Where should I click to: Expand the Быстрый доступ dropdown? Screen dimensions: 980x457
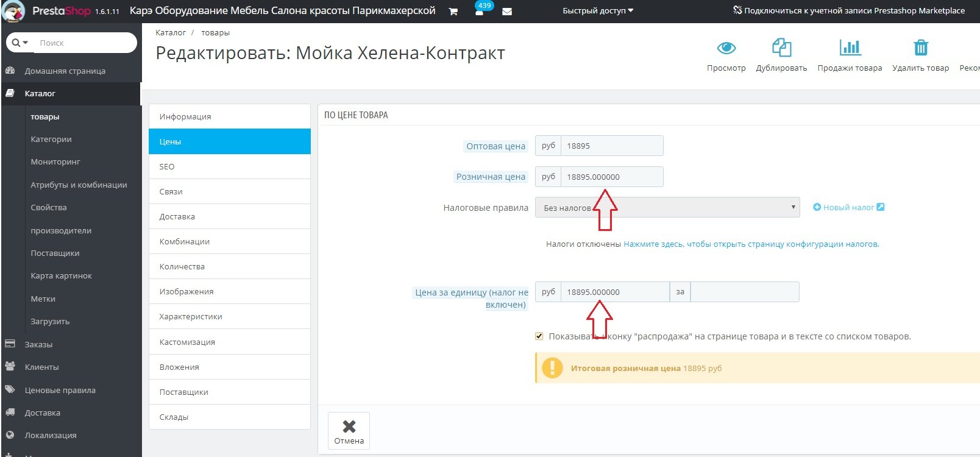click(598, 10)
